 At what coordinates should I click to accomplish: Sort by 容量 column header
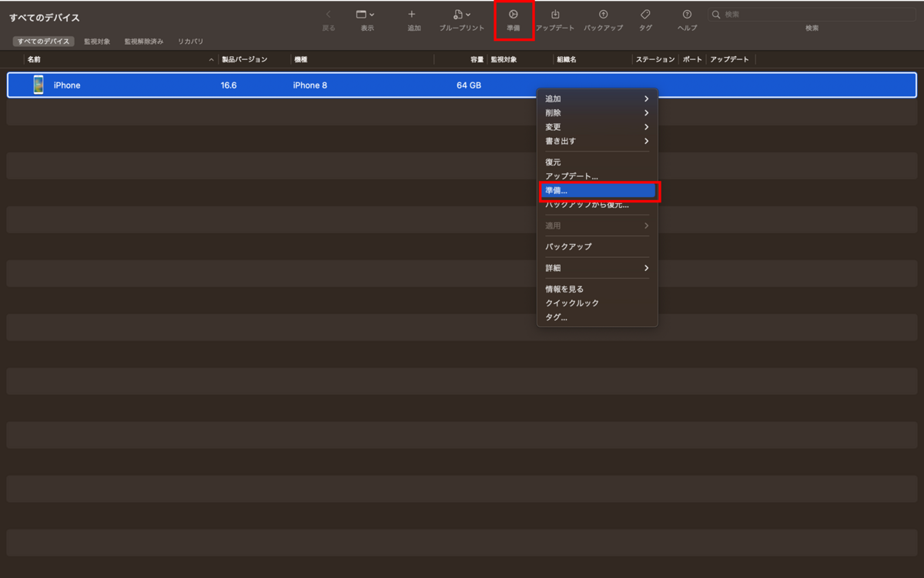pyautogui.click(x=477, y=59)
